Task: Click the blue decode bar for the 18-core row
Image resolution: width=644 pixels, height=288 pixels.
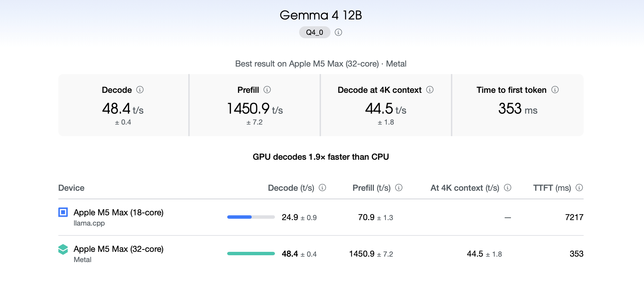Action: (239, 217)
